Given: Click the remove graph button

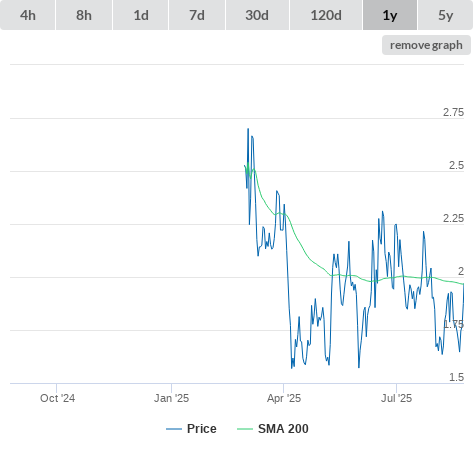Looking at the screenshot, I should [426, 45].
